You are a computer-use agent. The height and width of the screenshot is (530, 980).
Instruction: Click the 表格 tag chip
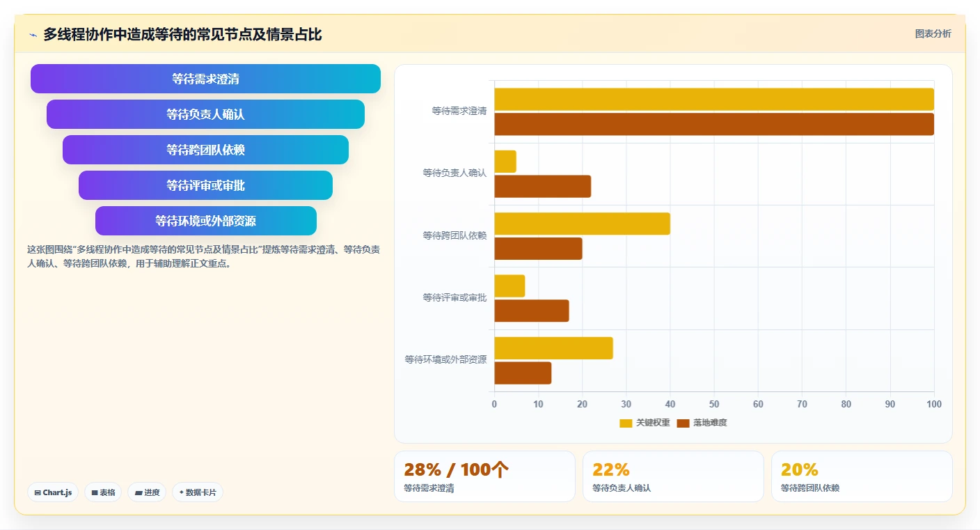click(x=103, y=492)
